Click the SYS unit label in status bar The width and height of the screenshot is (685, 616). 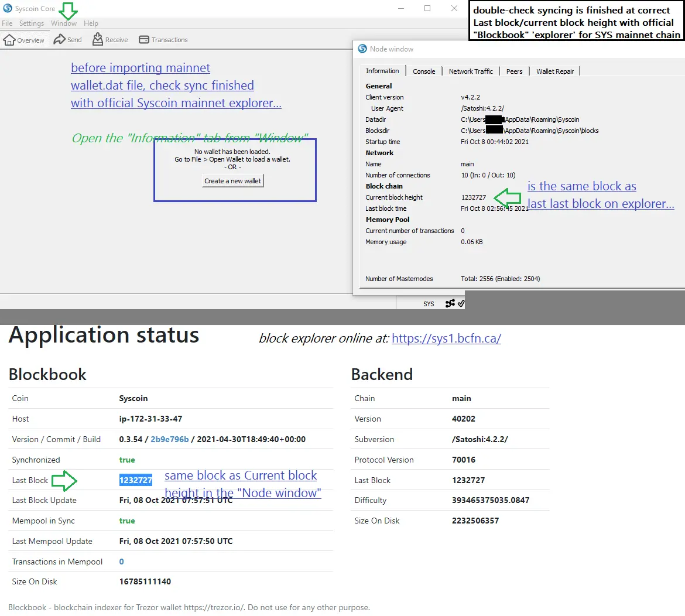(429, 304)
